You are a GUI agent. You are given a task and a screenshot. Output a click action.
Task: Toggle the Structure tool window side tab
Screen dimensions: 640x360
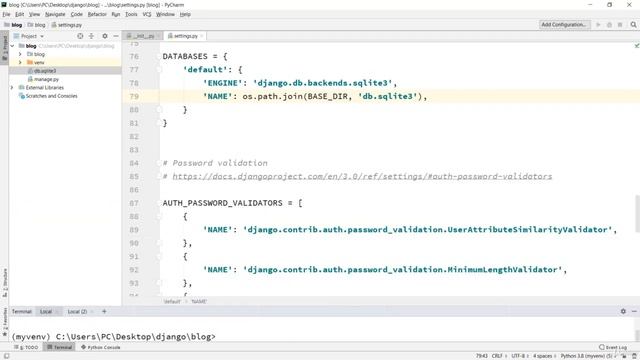(4, 282)
